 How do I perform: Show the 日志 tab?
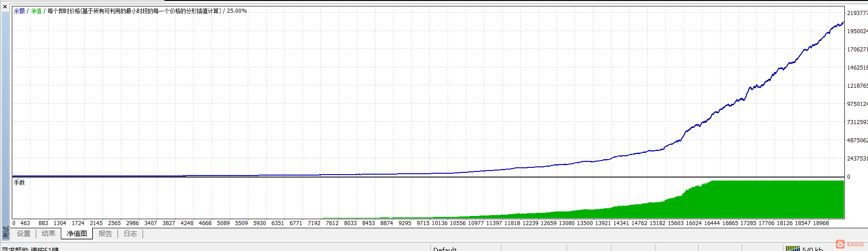point(130,234)
